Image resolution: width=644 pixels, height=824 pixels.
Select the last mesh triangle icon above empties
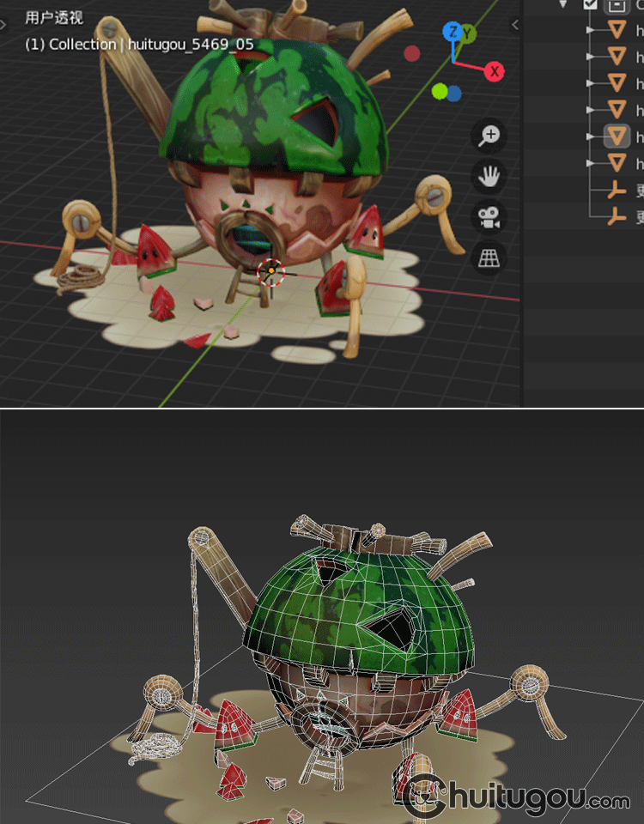[617, 163]
